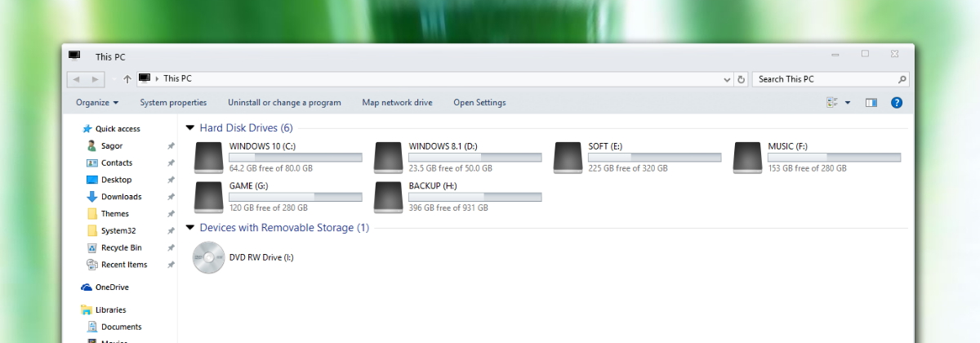Open Documents library in sidebar

pyautogui.click(x=121, y=327)
